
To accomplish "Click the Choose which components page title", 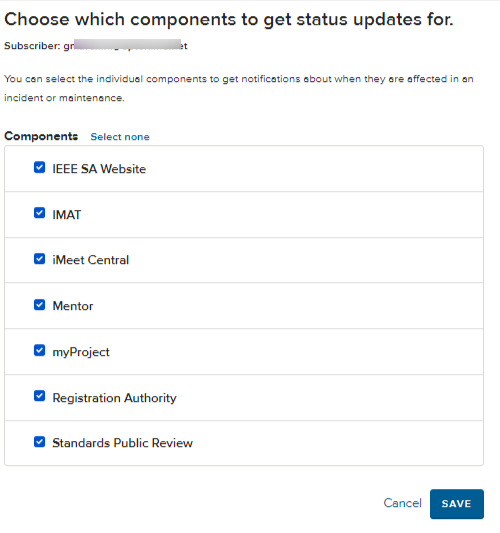I will click(229, 19).
